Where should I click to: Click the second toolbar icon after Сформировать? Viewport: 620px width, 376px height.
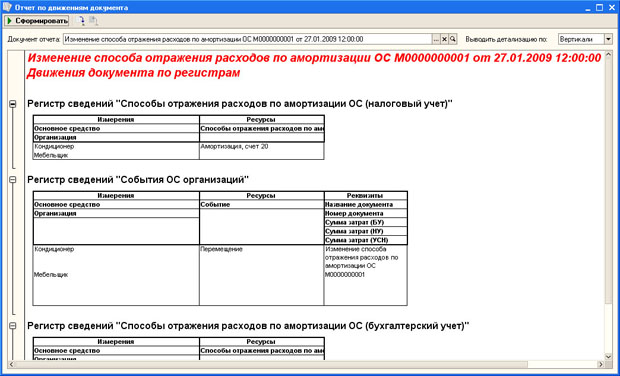[93, 21]
